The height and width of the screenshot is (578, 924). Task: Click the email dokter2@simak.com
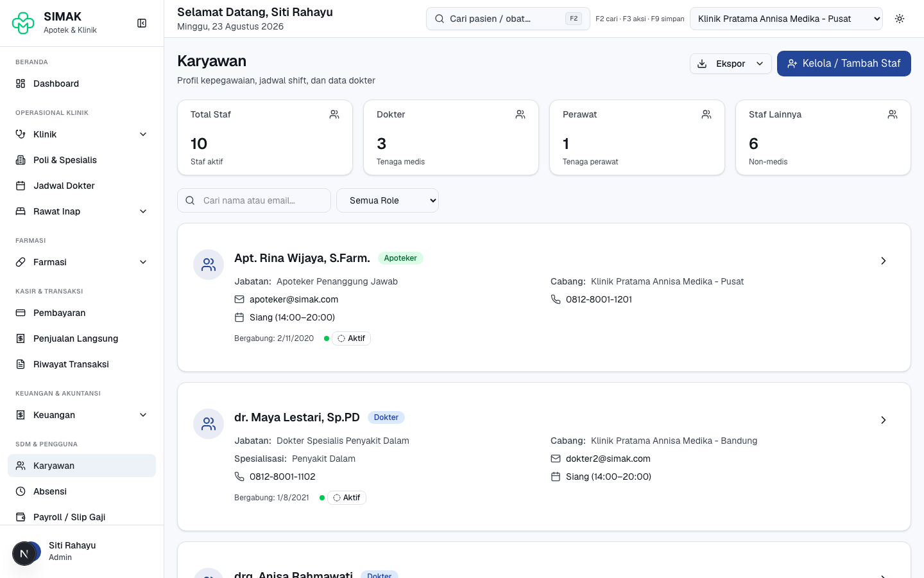point(608,459)
